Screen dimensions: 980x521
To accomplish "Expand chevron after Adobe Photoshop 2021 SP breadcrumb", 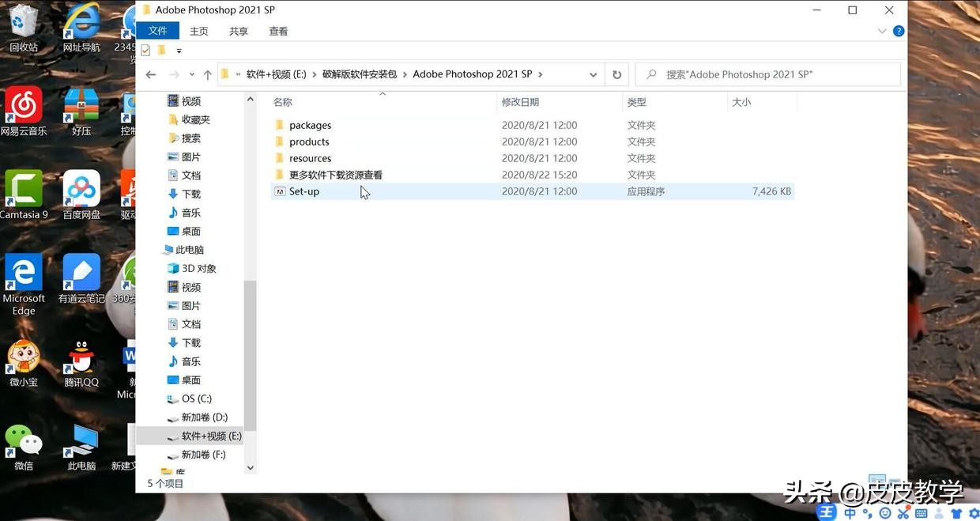I will click(540, 74).
